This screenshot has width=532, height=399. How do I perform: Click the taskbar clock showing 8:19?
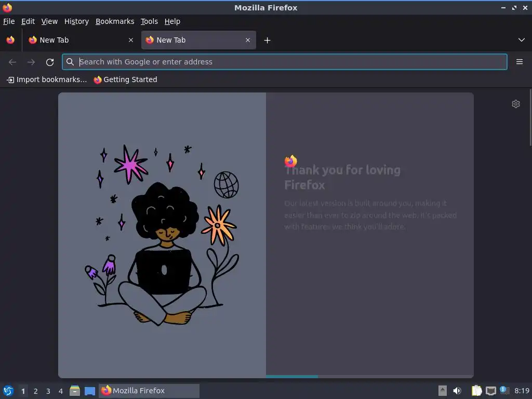[x=522, y=391]
